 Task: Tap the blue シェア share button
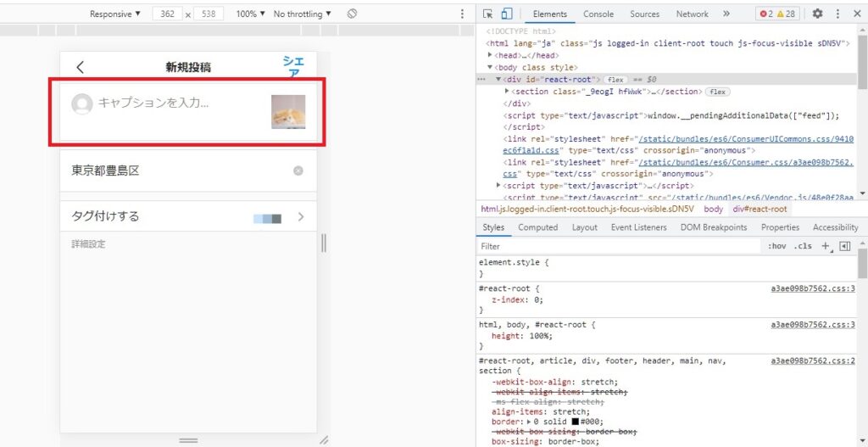[x=293, y=68]
